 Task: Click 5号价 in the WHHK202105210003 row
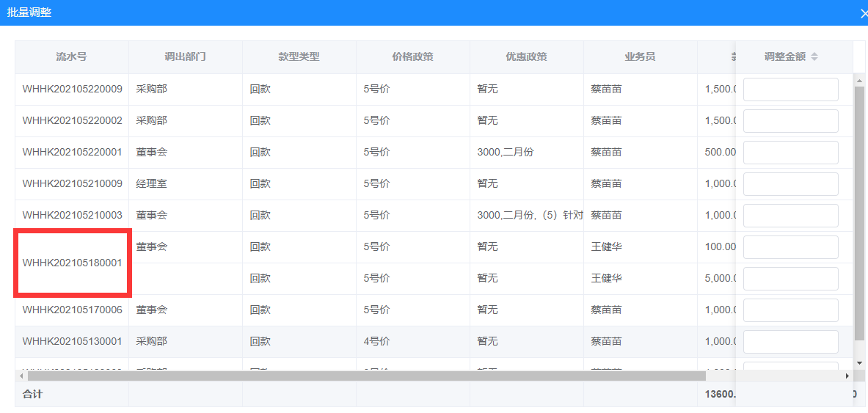point(376,216)
